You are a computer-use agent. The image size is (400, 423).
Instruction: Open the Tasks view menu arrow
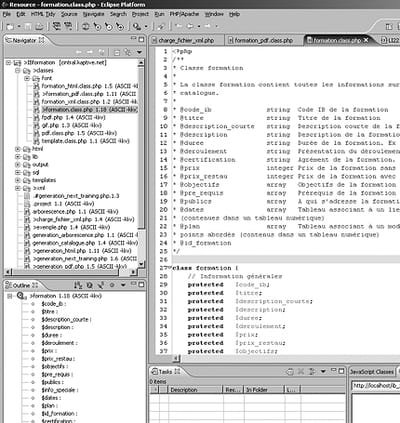323,371
